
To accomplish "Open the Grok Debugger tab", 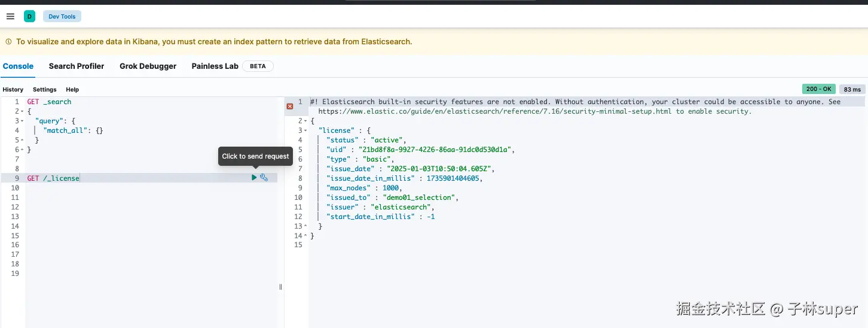I will click(x=148, y=66).
